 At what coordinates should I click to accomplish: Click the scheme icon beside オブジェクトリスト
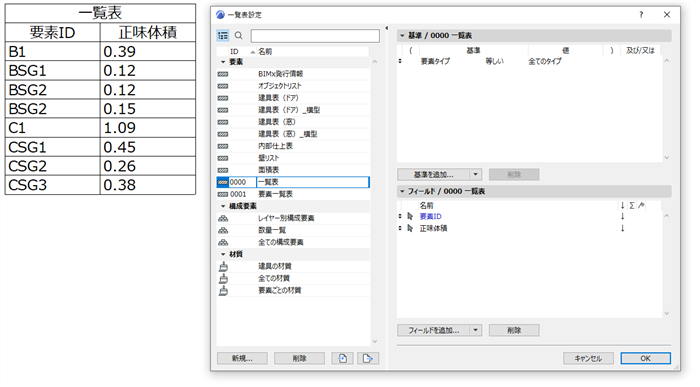pyautogui.click(x=223, y=86)
